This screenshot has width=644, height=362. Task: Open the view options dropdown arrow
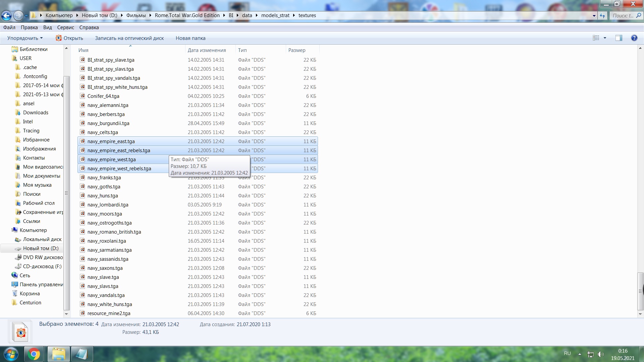605,38
